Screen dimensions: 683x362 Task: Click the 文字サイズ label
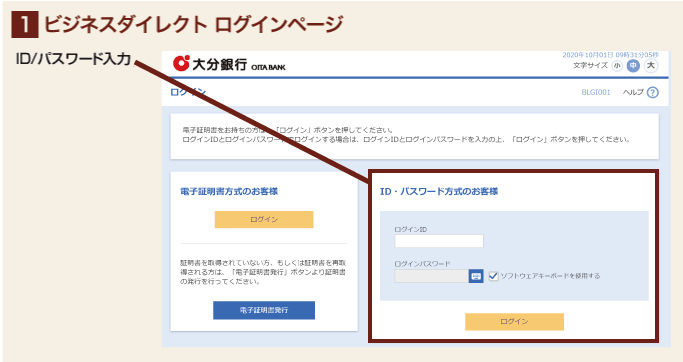590,65
